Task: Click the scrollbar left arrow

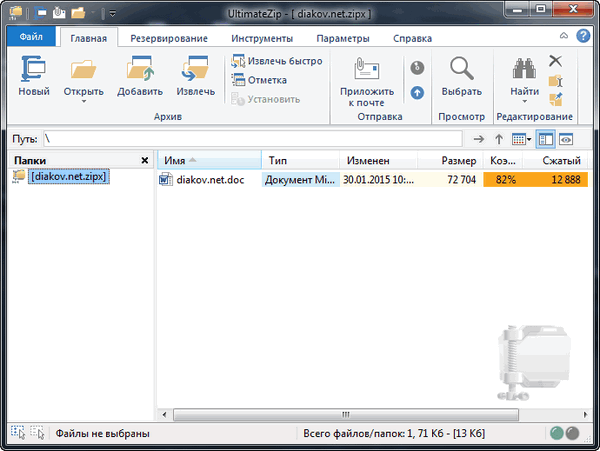Action: pyautogui.click(x=165, y=415)
